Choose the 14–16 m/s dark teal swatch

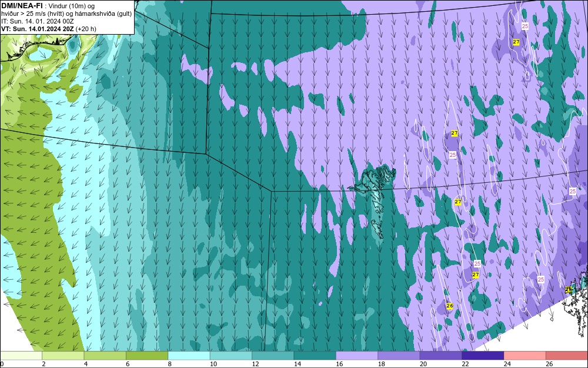[x=315, y=356]
